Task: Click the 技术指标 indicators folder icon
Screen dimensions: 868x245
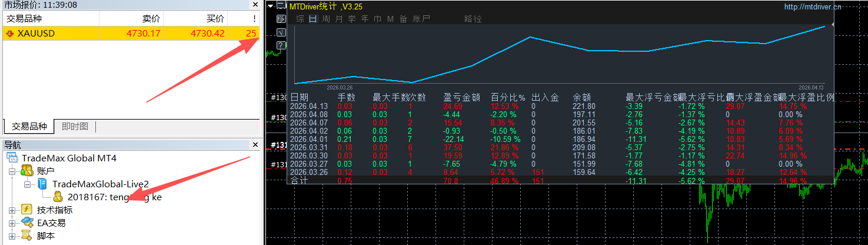Action: 26,210
